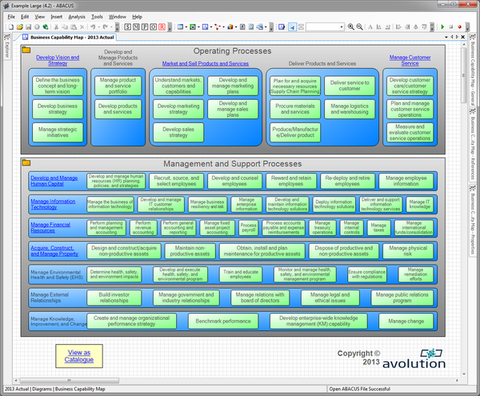Screen dimensions: 480x396
Task: Click the red record icon
Action: point(460,27)
